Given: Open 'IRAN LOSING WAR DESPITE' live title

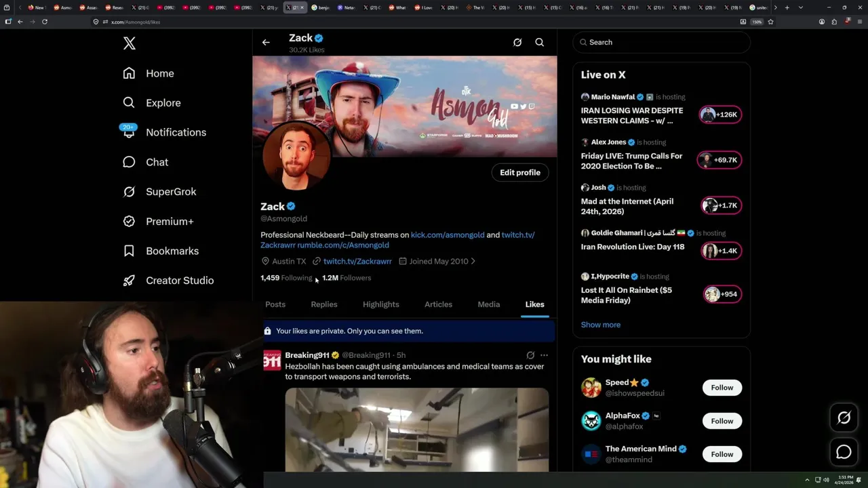Looking at the screenshot, I should point(632,116).
